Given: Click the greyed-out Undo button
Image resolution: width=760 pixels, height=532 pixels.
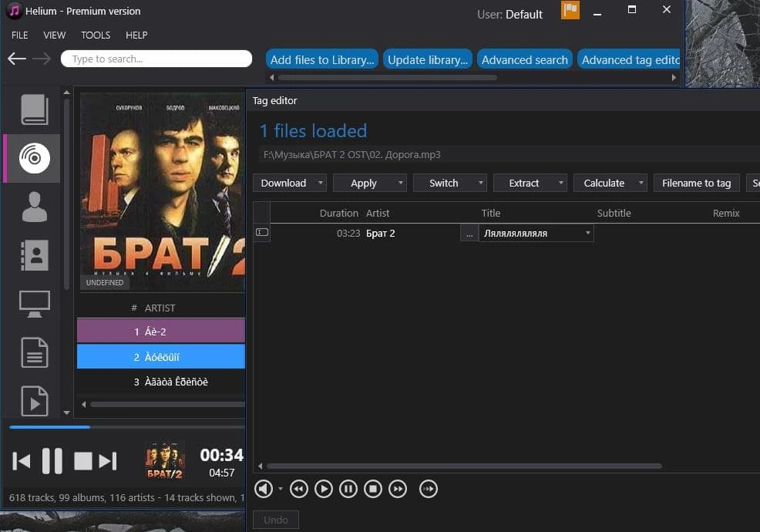Looking at the screenshot, I should pos(276,520).
